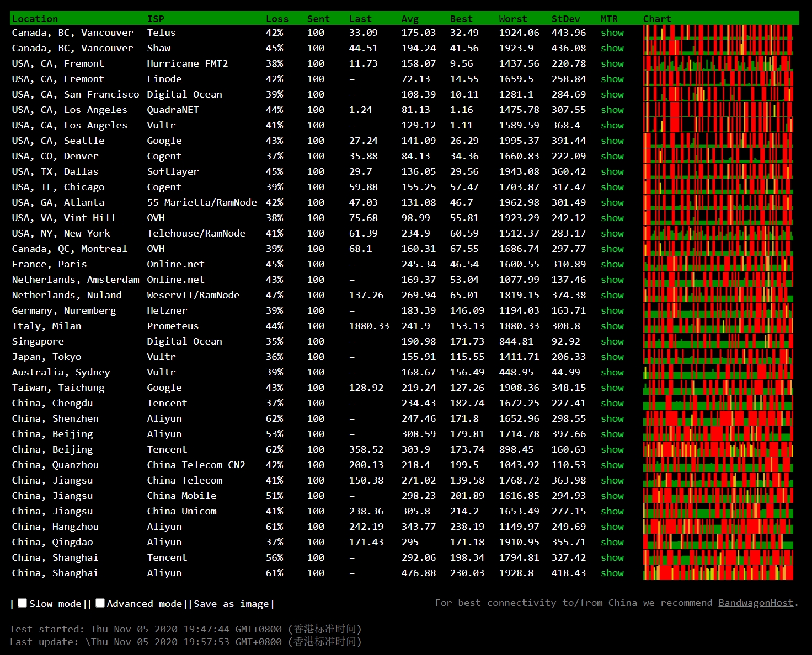Click the Best column header
The height and width of the screenshot is (655, 812).
tap(461, 19)
